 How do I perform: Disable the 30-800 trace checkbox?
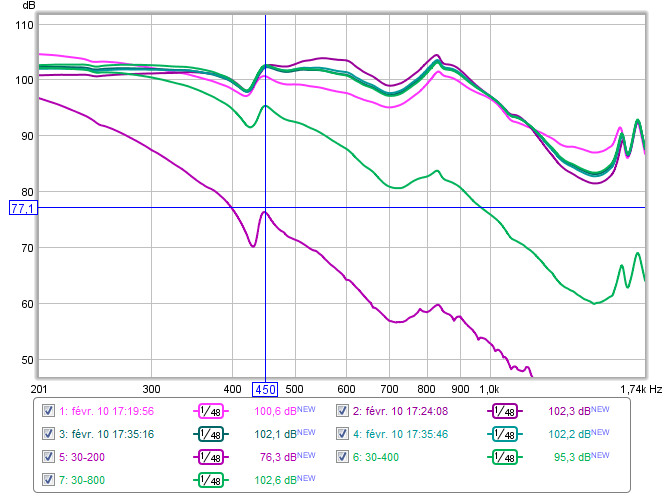point(48,479)
